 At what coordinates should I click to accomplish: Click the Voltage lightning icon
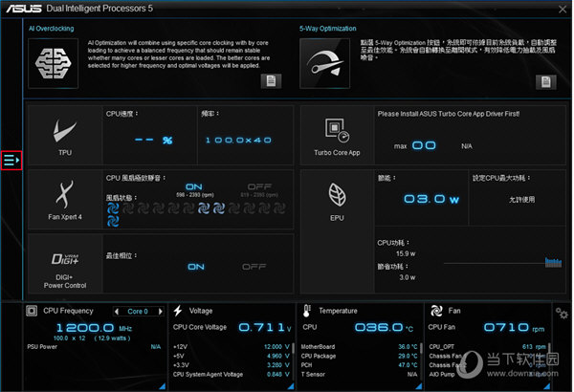coord(178,311)
